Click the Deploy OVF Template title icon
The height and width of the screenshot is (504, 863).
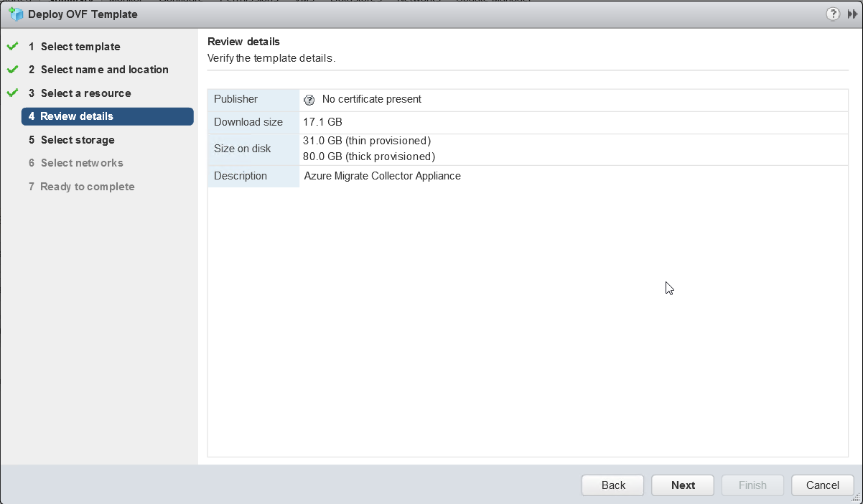click(16, 14)
